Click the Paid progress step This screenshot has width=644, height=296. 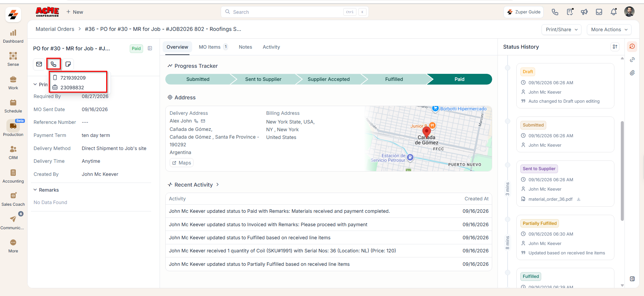click(x=460, y=79)
